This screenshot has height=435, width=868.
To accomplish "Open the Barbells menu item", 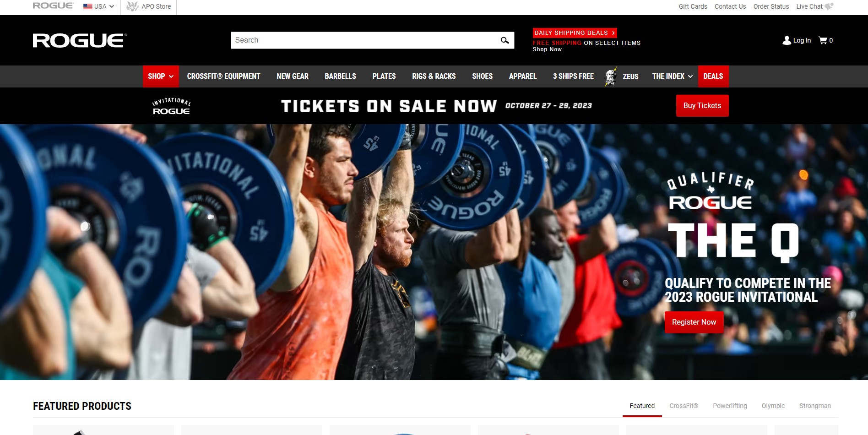I will tap(340, 76).
